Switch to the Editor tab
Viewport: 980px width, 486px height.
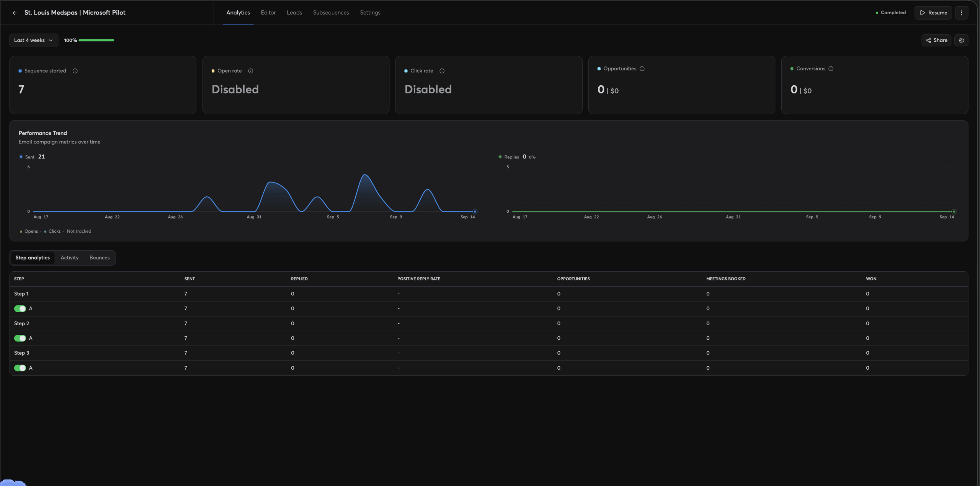pyautogui.click(x=268, y=13)
